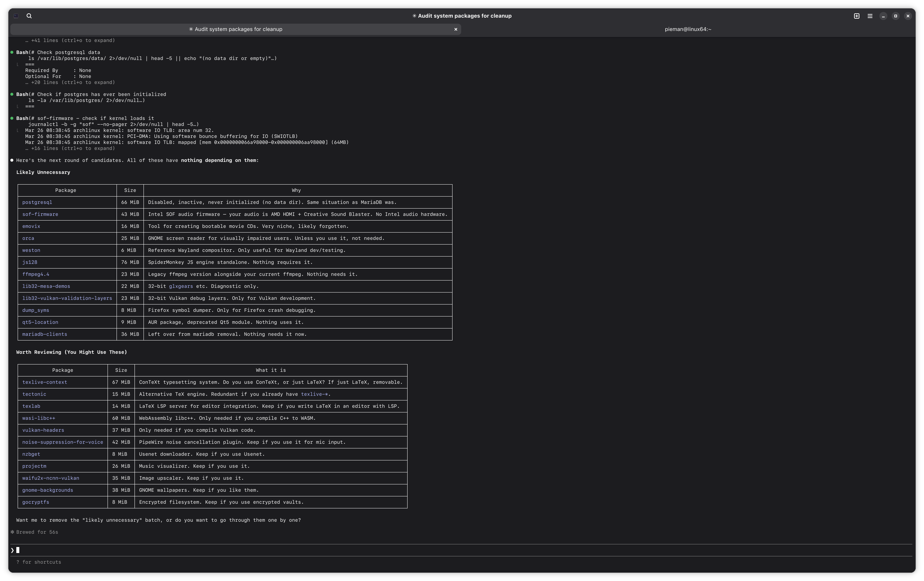Close the 'Audit system packages' tab
This screenshot has height=581, width=924.
(456, 29)
